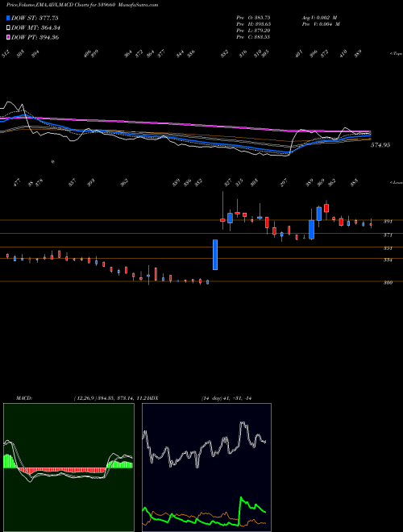Click the 371 price level label
Viewport: 403px width, 532px height.
(x=388, y=235)
